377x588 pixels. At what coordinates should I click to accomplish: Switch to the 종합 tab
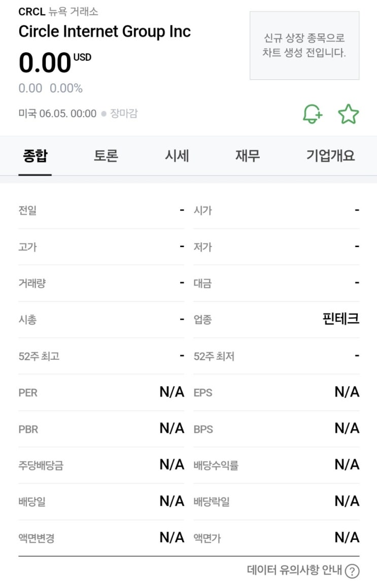tap(35, 156)
